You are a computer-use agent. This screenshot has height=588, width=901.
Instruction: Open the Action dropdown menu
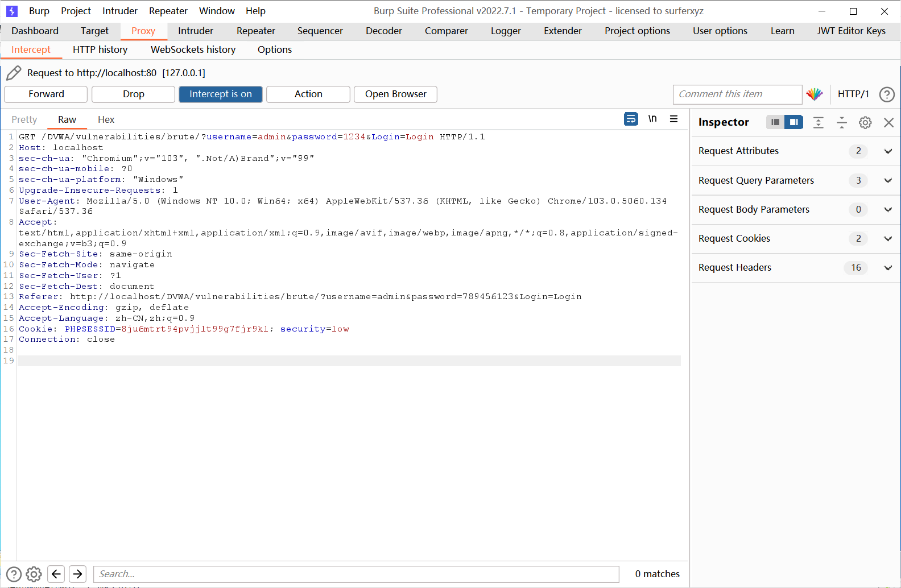[308, 94]
